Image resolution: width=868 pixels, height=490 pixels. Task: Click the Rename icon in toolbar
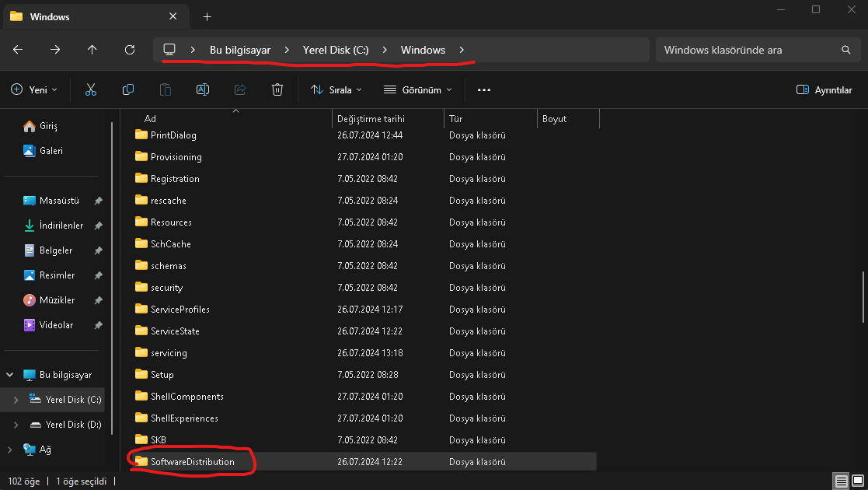(x=203, y=89)
